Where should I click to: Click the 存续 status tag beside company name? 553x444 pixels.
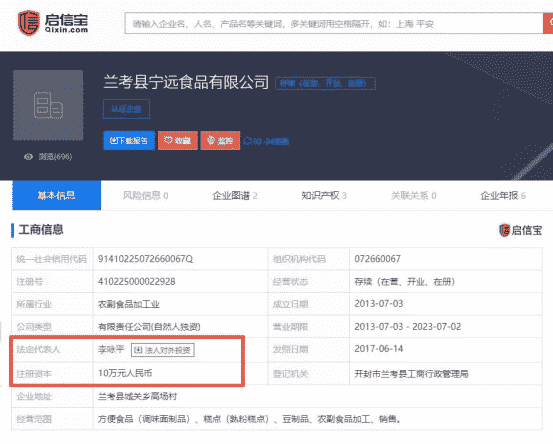click(x=325, y=83)
